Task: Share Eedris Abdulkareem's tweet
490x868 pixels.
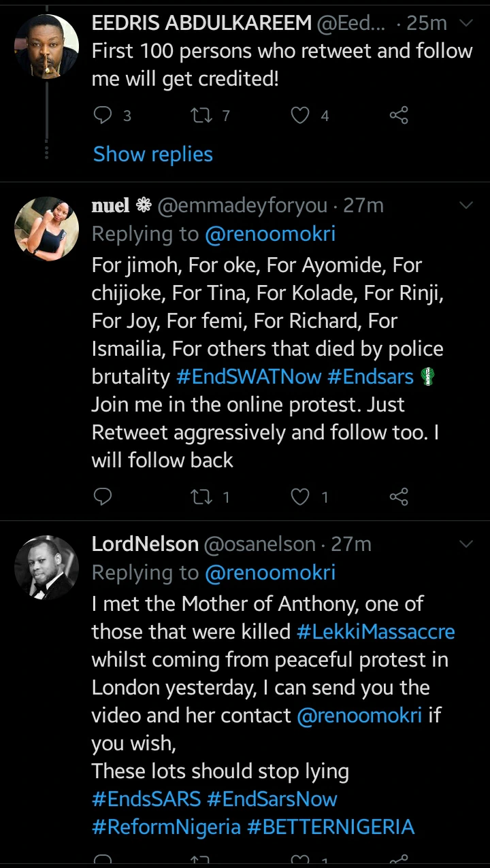Action: [x=399, y=116]
